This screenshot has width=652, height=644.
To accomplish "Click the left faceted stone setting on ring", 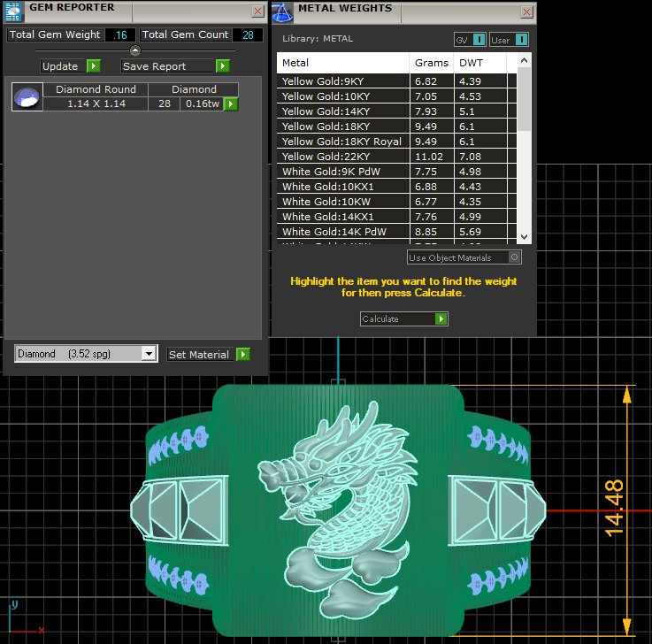I will [x=180, y=510].
